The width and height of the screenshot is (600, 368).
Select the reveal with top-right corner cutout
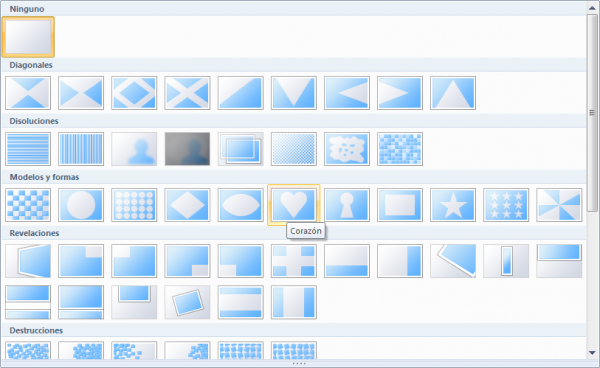coord(81,261)
